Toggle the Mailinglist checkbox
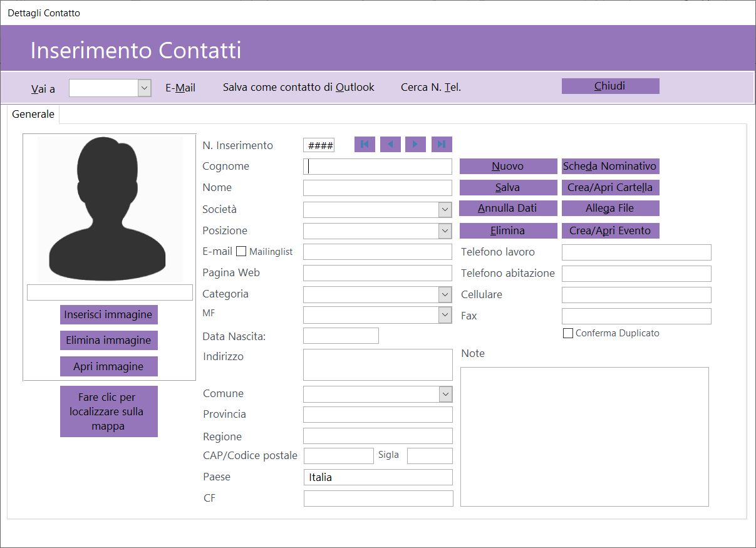Image resolution: width=756 pixels, height=548 pixels. 241,252
